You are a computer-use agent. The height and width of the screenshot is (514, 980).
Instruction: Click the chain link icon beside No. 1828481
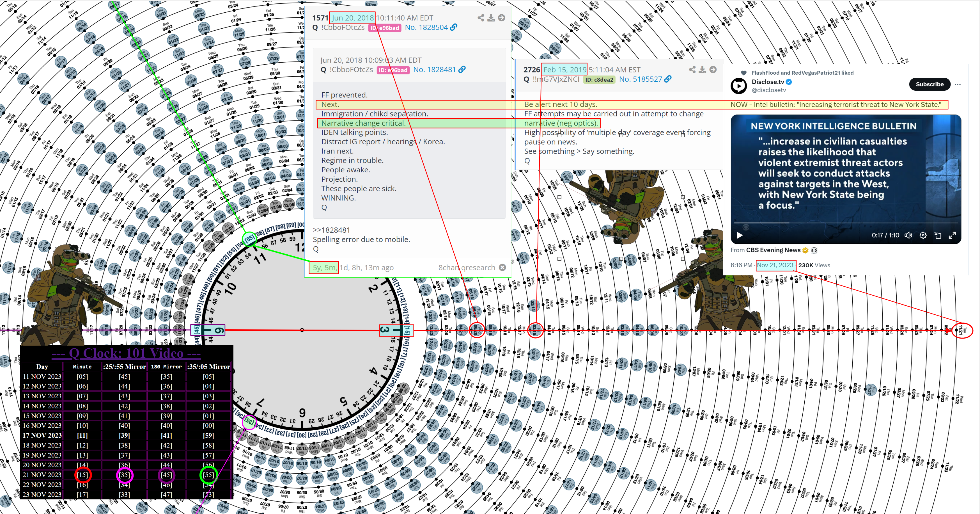click(462, 69)
